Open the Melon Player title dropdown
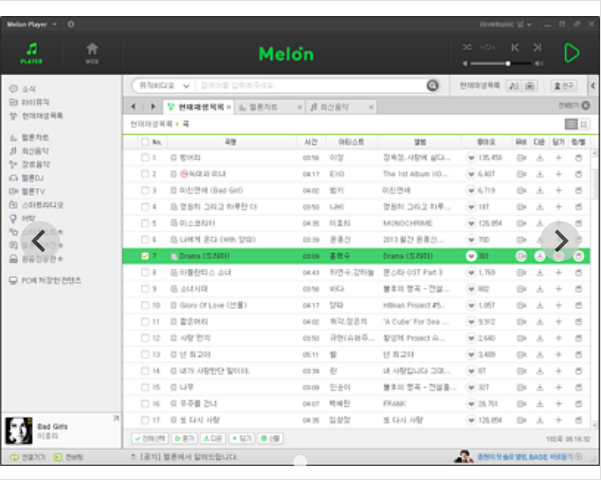Viewport: 601px width, 481px height. click(x=54, y=24)
